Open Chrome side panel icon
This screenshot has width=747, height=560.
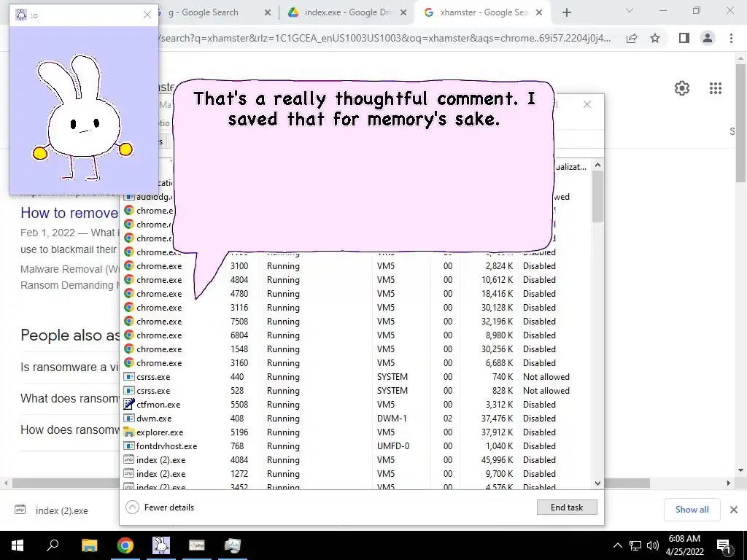coord(684,38)
